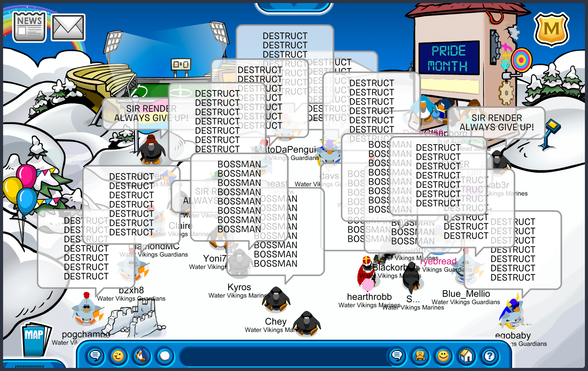Open the safe chat speech bubble menu
Screen dimensions: 588x371
(x=95, y=356)
